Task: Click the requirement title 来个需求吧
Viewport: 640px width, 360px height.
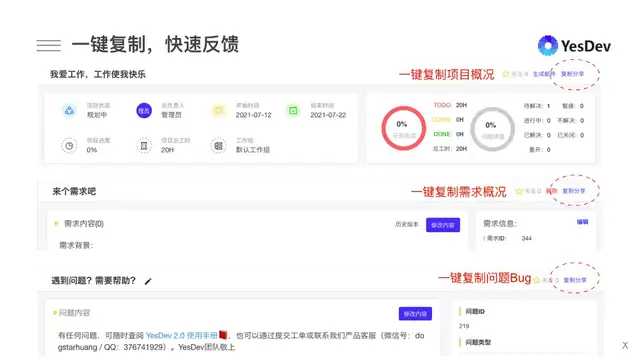Action: 74,191
